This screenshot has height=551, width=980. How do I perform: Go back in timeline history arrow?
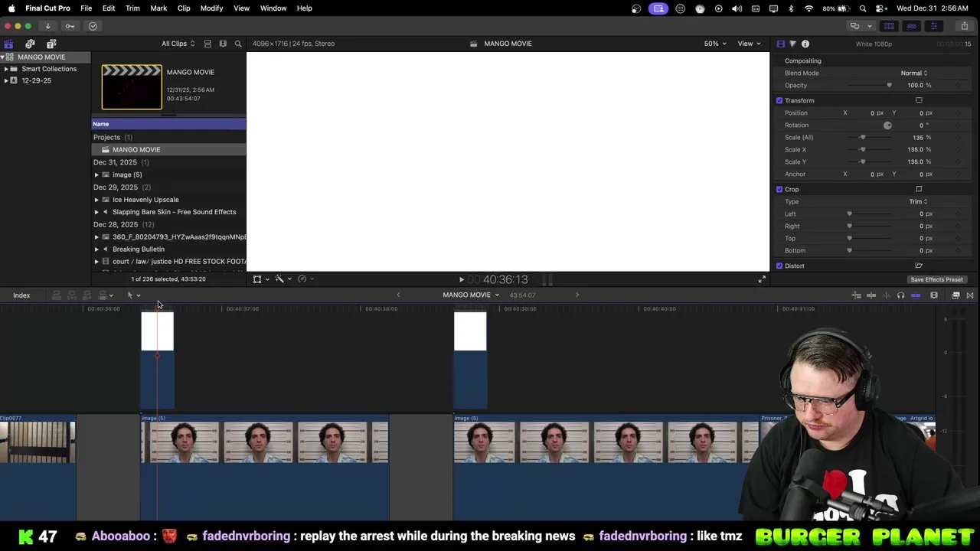click(x=398, y=295)
